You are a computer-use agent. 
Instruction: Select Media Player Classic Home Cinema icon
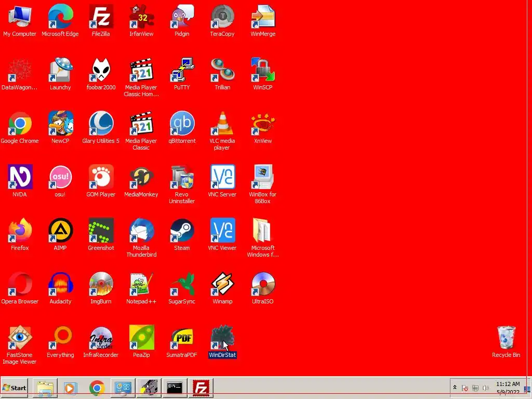141,70
